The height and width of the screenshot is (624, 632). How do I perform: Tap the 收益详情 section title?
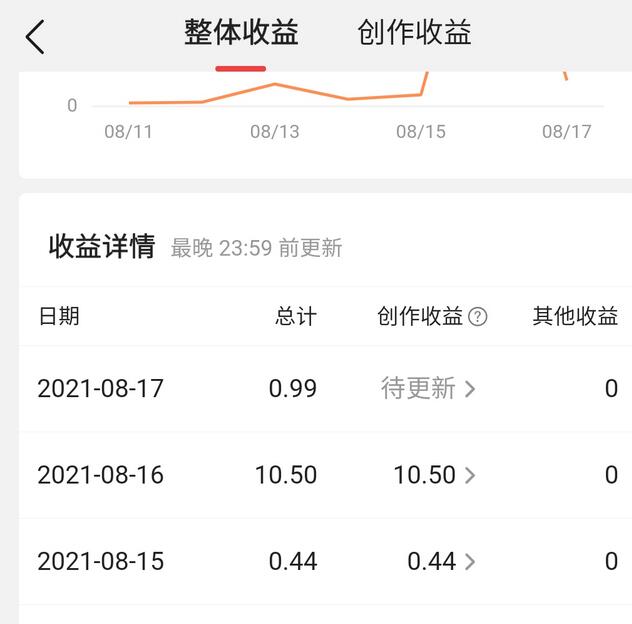(102, 246)
